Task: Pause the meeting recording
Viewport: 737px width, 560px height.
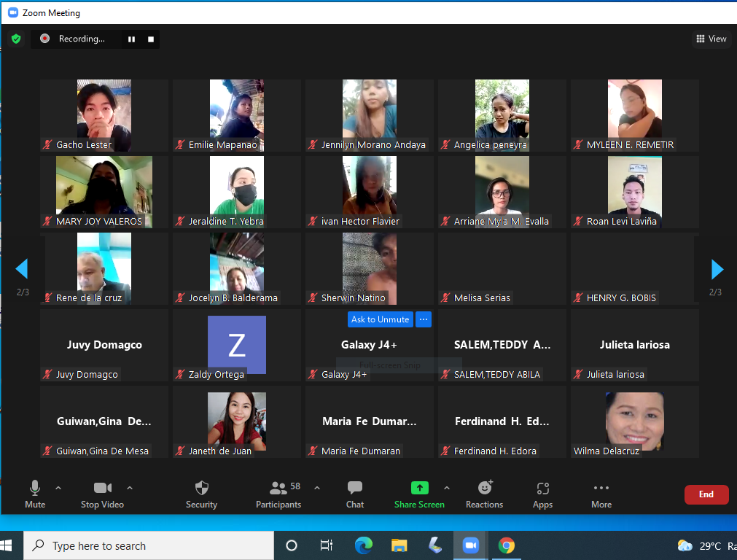Action: (132, 39)
